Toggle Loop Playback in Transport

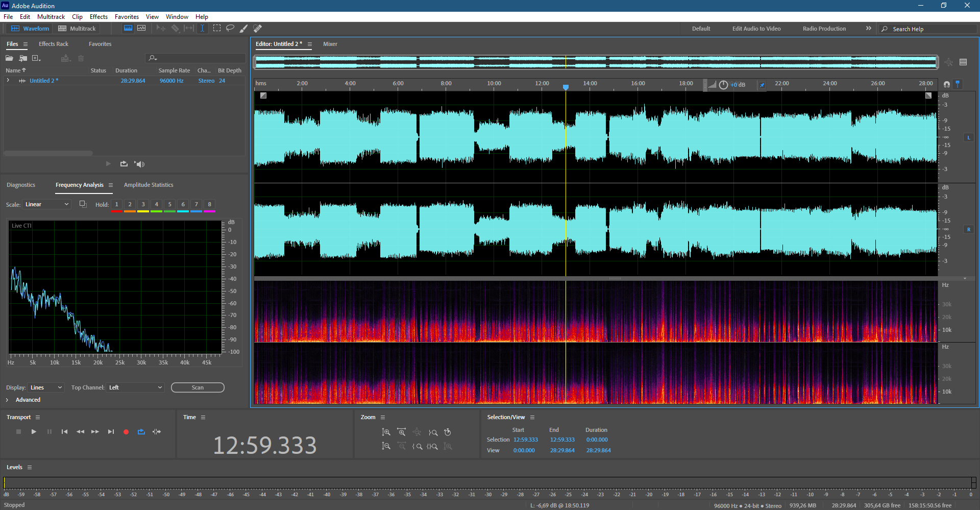tap(141, 432)
